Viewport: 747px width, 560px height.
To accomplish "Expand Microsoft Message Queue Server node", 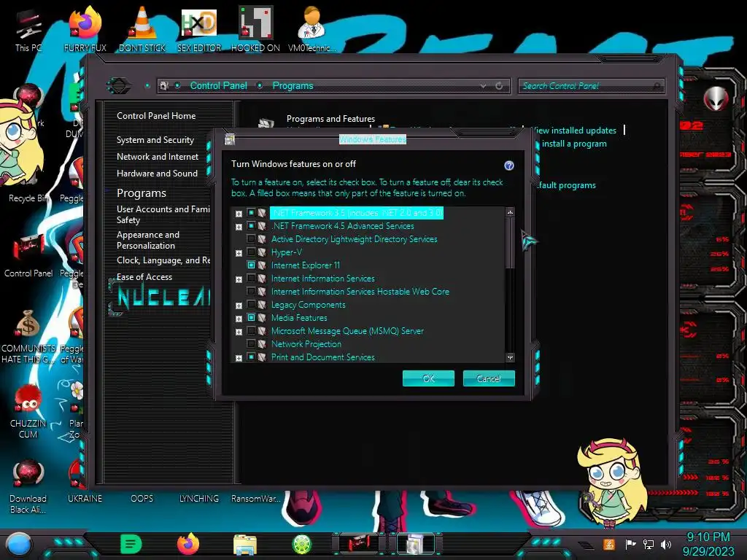I will coord(239,332).
